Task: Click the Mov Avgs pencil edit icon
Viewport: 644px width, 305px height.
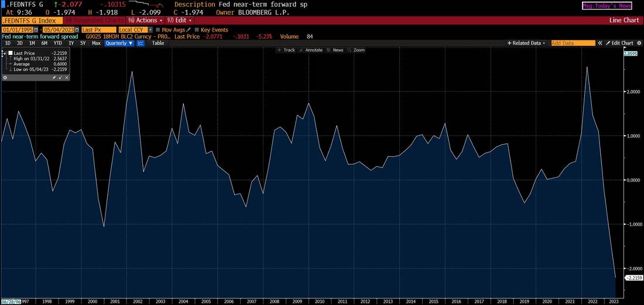Action: (189, 30)
